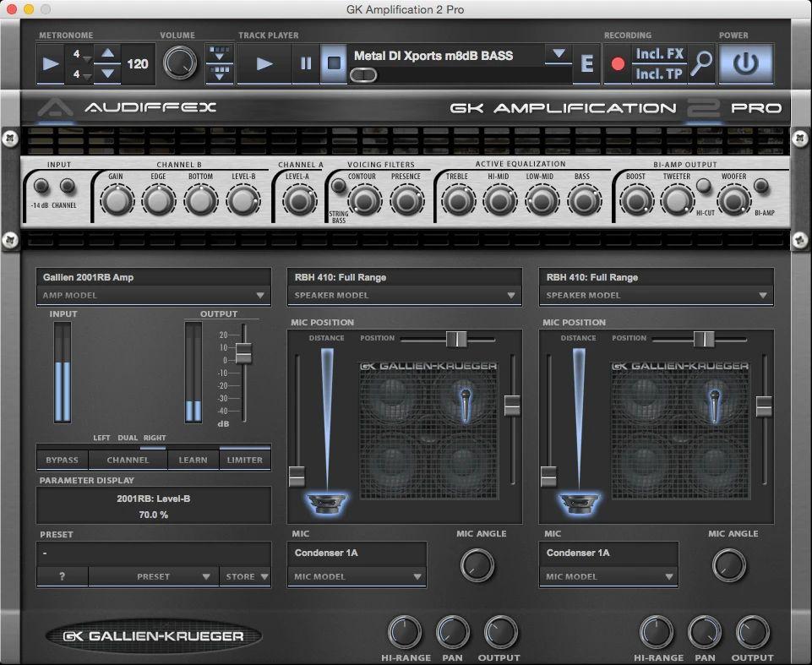
Task: Adjust the metronome volume knob
Action: point(180,63)
